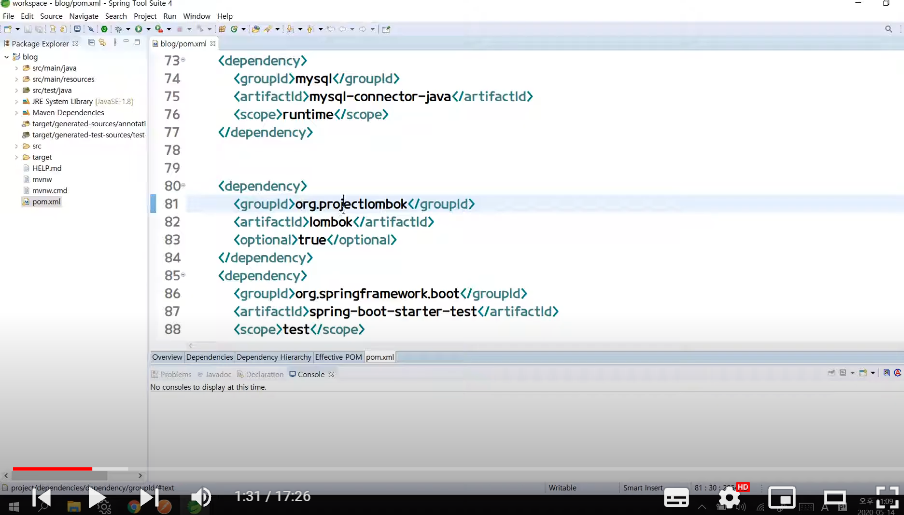The width and height of the screenshot is (904, 515).
Task: Open the Declaration view tab
Action: (x=261, y=374)
